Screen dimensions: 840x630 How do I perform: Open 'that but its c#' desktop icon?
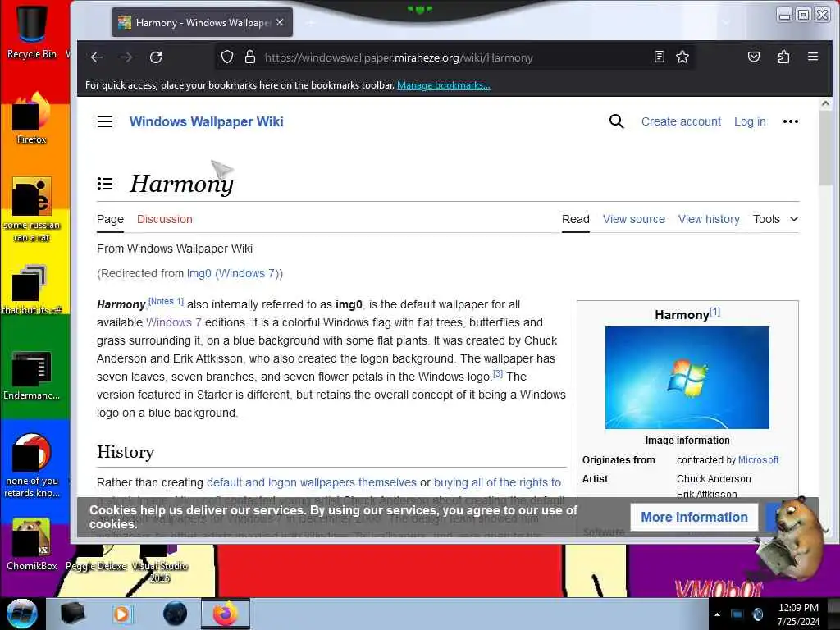(32, 290)
